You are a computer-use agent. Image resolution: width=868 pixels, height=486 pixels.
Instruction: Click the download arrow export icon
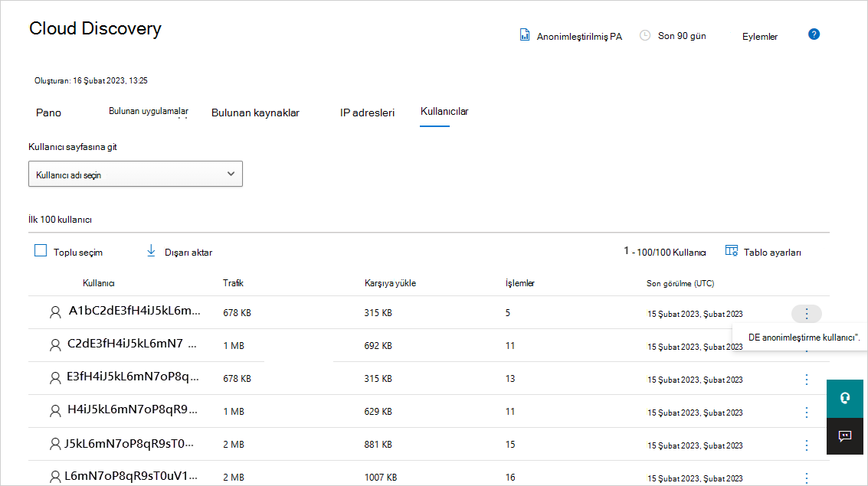(151, 251)
